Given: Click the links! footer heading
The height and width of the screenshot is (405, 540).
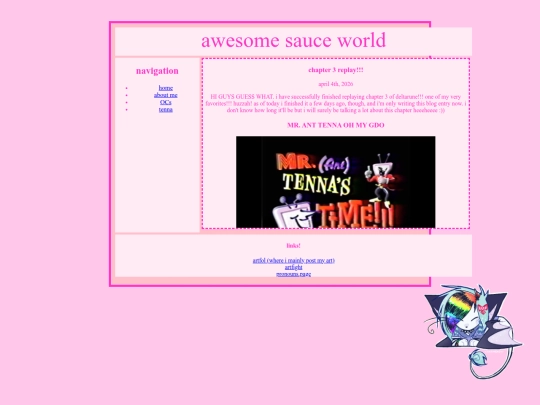Looking at the screenshot, I should click(x=293, y=246).
